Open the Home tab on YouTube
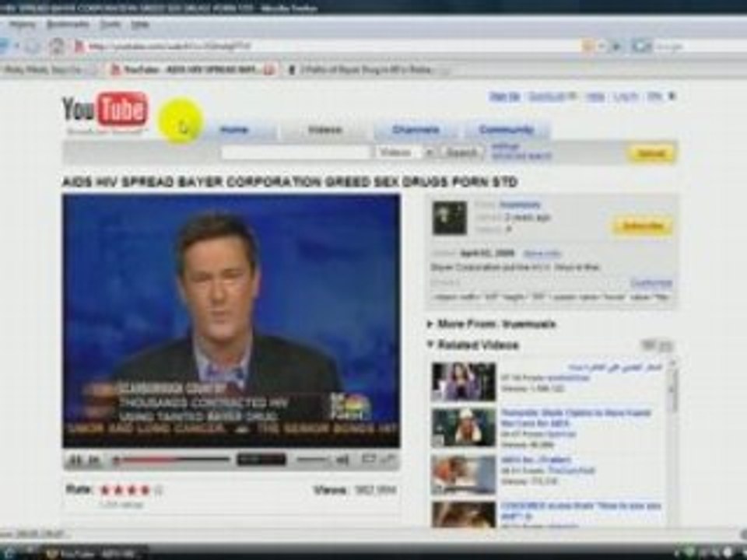This screenshot has height=560, width=747. click(x=234, y=130)
